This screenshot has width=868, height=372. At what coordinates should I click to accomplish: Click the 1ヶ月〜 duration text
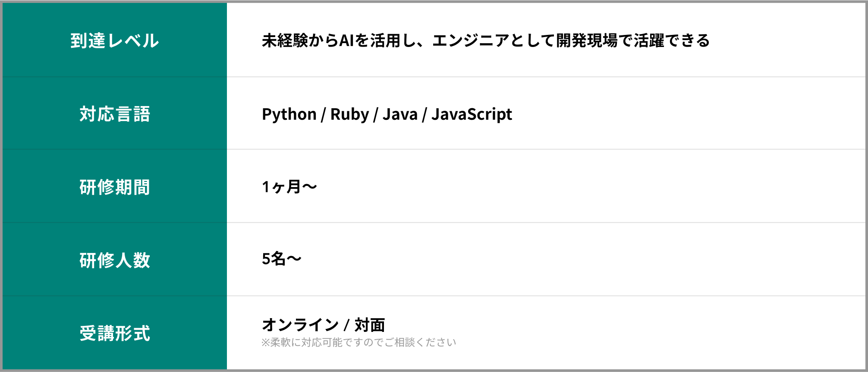click(x=289, y=187)
